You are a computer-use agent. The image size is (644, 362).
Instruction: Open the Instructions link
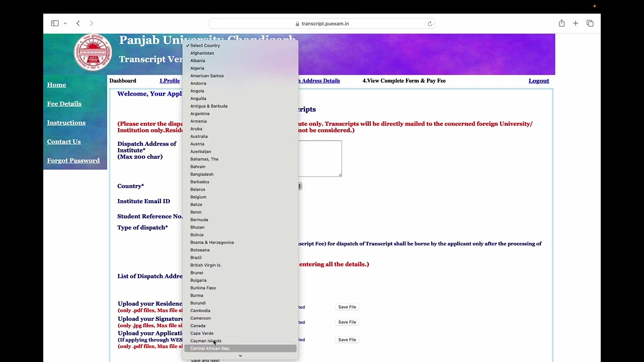click(66, 123)
